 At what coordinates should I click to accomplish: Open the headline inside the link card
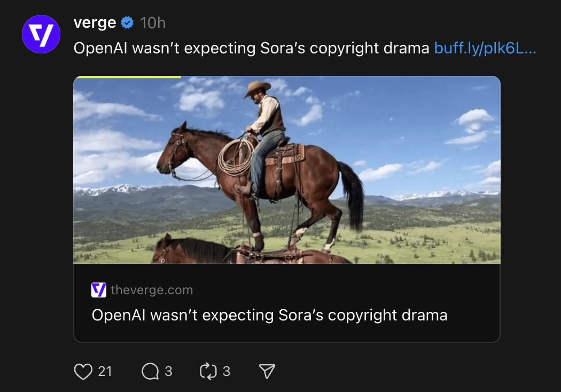point(269,315)
